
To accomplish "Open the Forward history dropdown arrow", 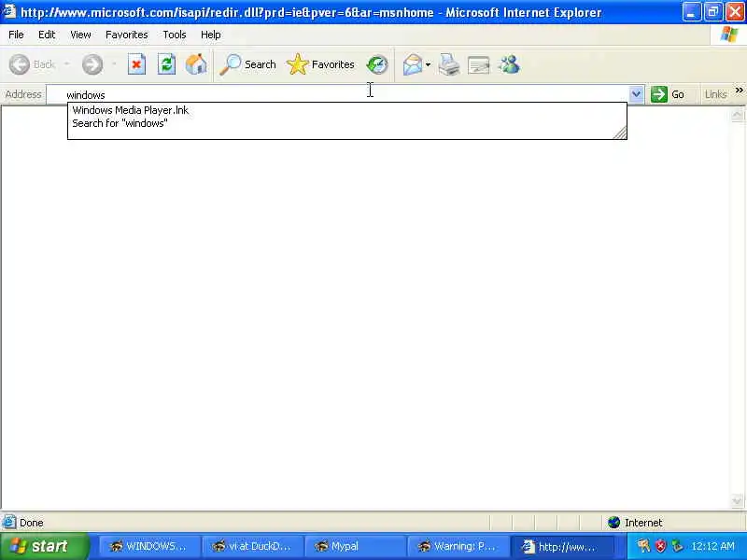I will [x=114, y=63].
